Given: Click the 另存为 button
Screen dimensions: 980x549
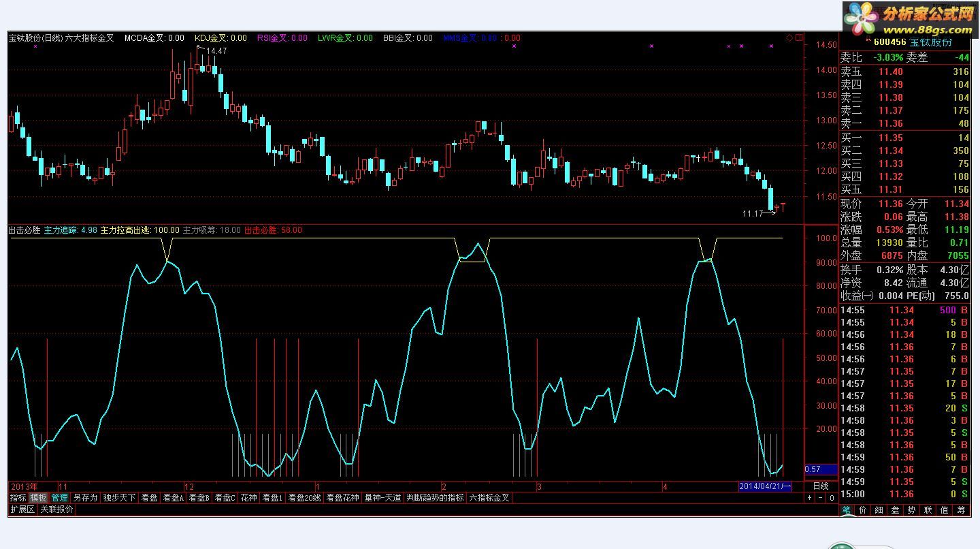Looking at the screenshot, I should [x=85, y=498].
